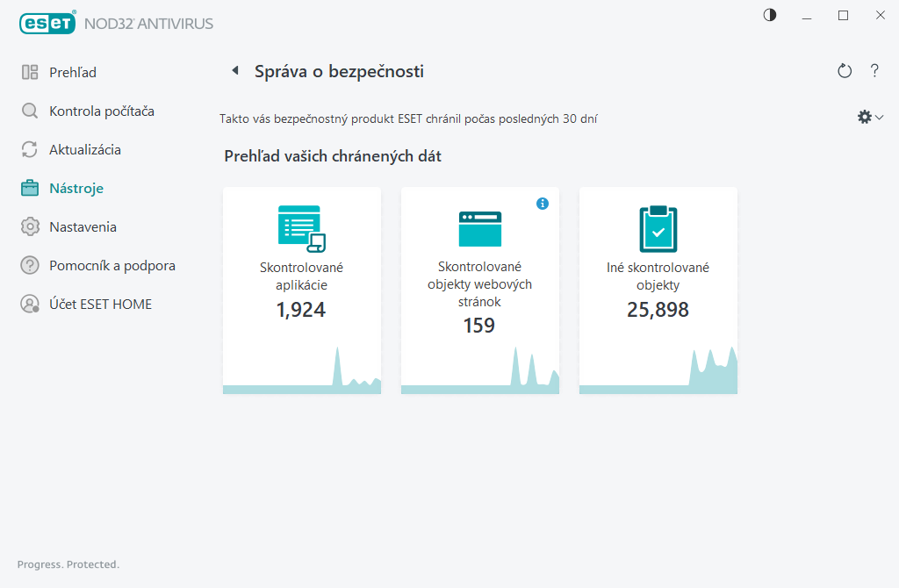Select the Iné skontrolované objekty card
Screen dimensions: 899x588
658,290
